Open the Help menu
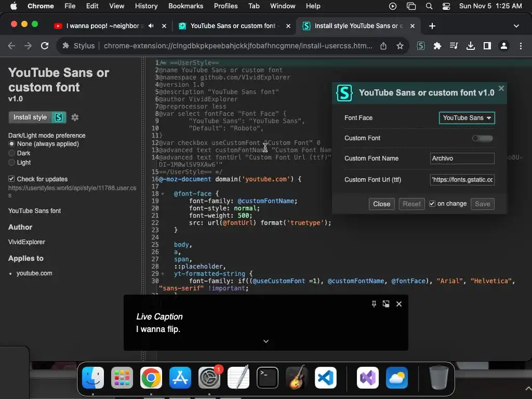The image size is (532, 399). (313, 6)
